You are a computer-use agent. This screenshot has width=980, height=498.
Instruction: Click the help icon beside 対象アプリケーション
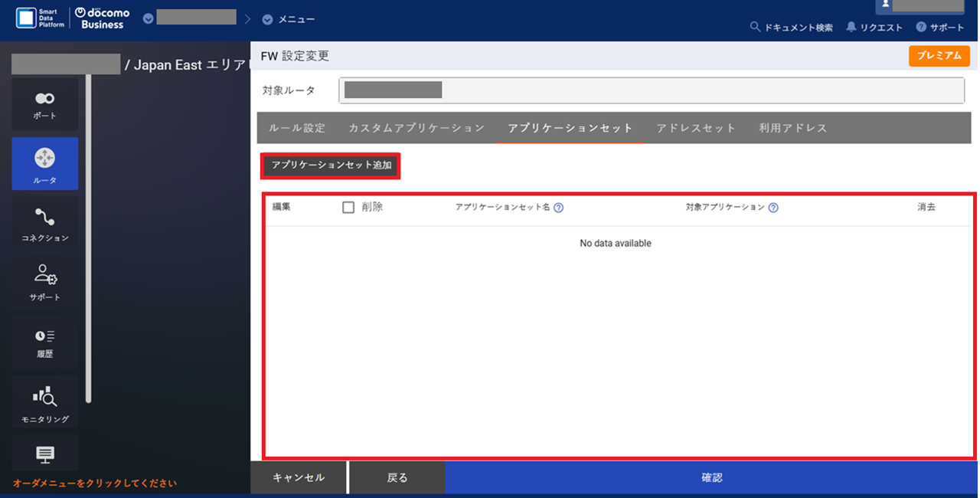(773, 207)
